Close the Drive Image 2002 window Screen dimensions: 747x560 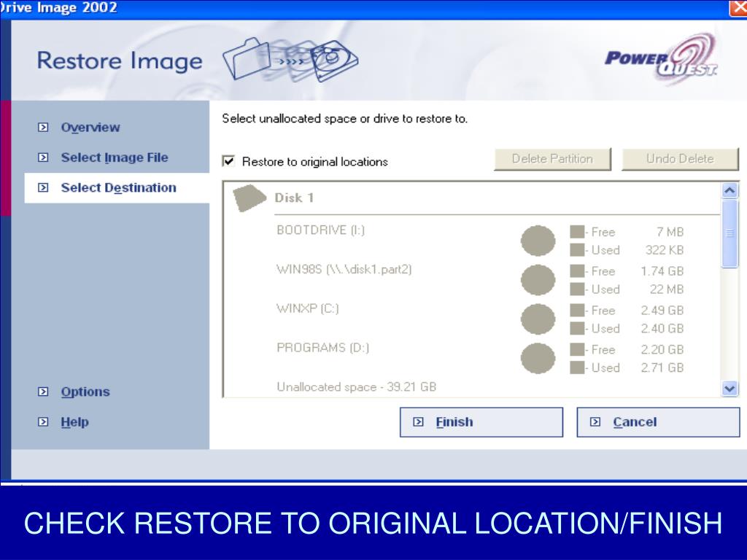[738, 8]
